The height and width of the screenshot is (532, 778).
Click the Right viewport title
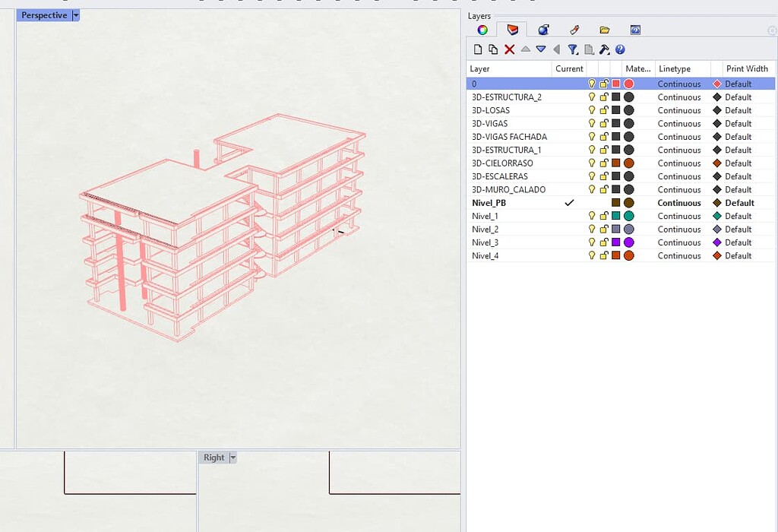pyautogui.click(x=213, y=457)
